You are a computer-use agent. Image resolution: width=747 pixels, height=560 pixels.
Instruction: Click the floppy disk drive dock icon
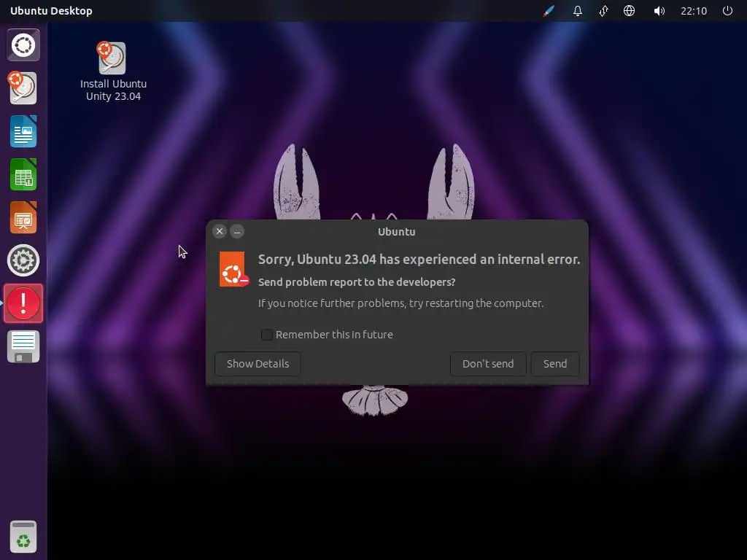point(23,346)
